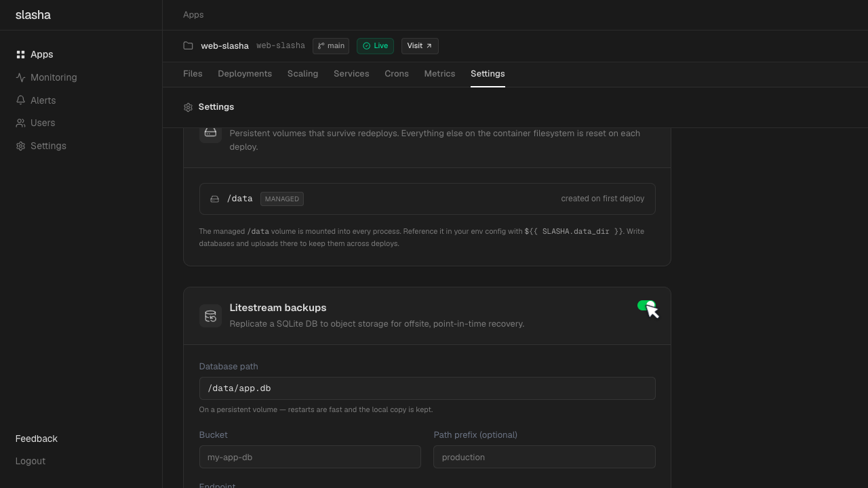Image resolution: width=868 pixels, height=488 pixels.
Task: Select the Settings tab
Action: pos(488,73)
